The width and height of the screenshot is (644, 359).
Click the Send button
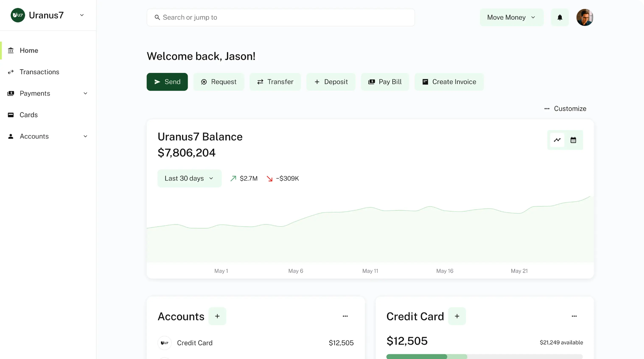point(167,82)
